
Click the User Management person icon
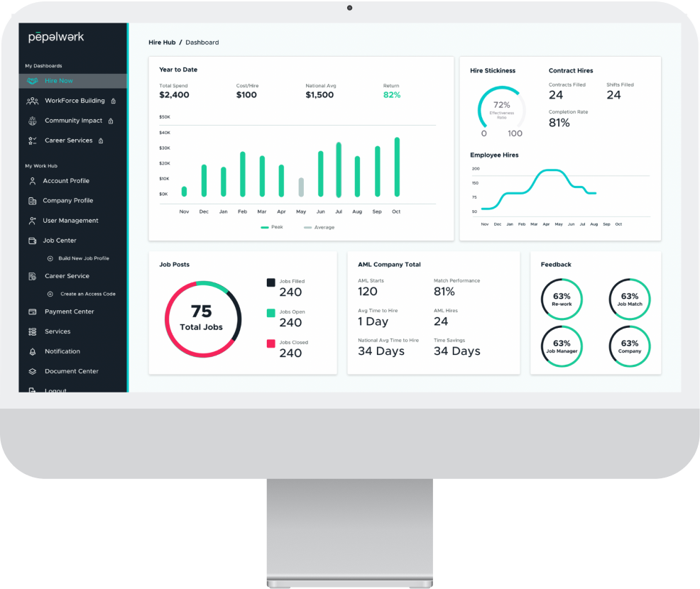pos(32,221)
